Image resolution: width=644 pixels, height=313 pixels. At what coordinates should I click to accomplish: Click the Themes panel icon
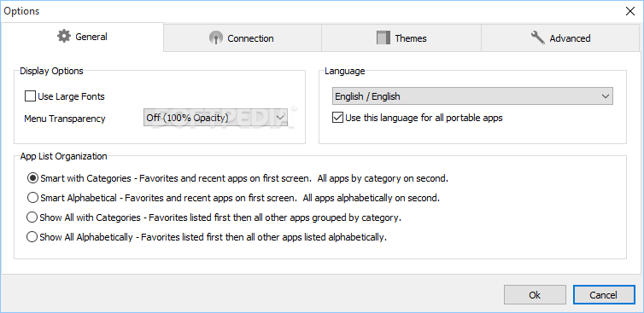tap(383, 38)
